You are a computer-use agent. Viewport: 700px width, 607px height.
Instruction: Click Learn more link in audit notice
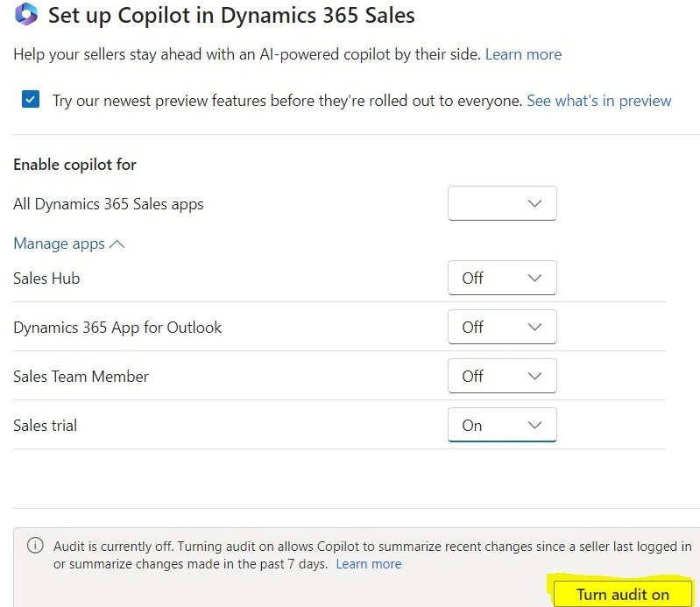(x=369, y=564)
